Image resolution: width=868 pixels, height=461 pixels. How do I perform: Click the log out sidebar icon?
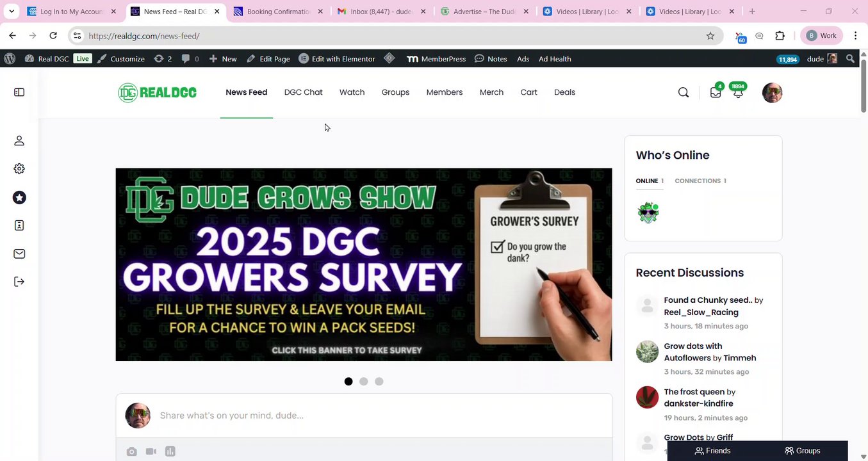pos(19,282)
